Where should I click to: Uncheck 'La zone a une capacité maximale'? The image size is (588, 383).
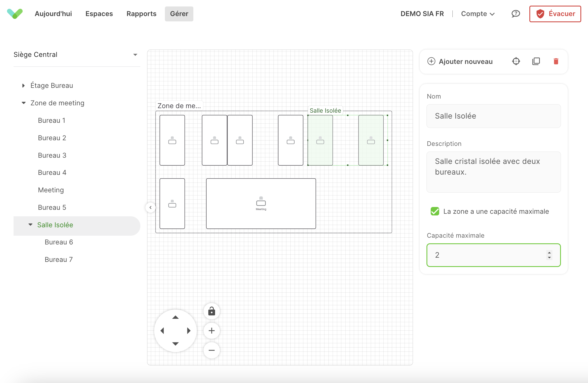[435, 211]
